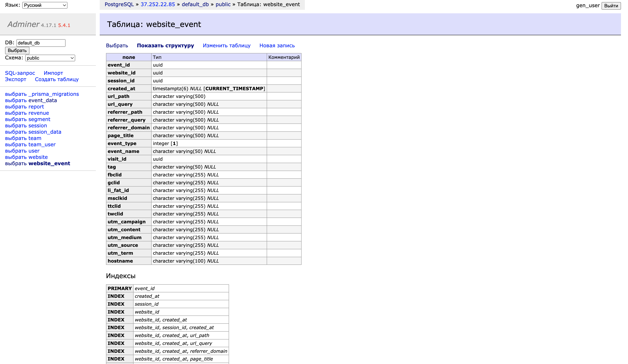Select Показать структуру menu item
This screenshot has width=628, height=364.
point(165,46)
